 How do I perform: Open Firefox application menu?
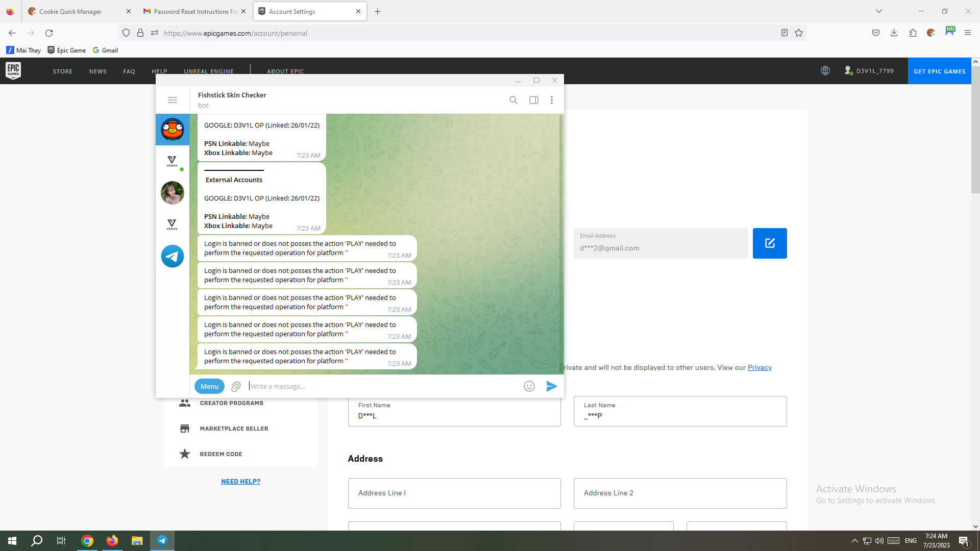(x=968, y=33)
